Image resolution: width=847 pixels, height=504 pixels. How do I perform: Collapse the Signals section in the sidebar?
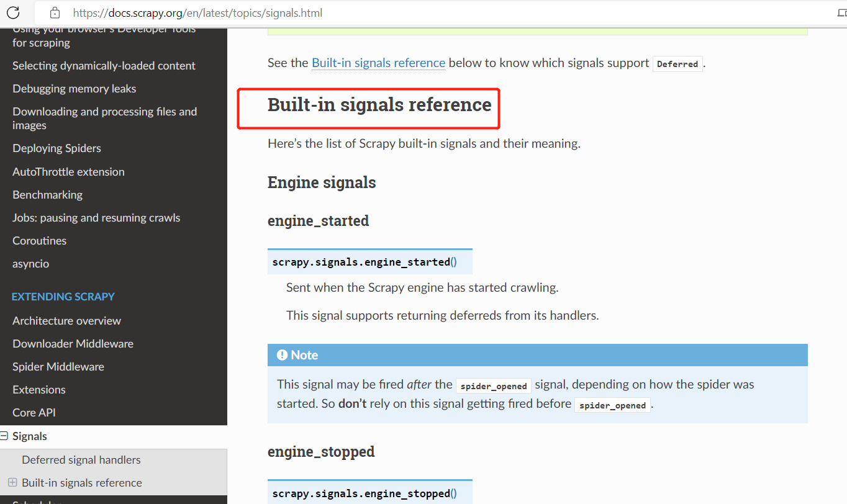click(6, 436)
